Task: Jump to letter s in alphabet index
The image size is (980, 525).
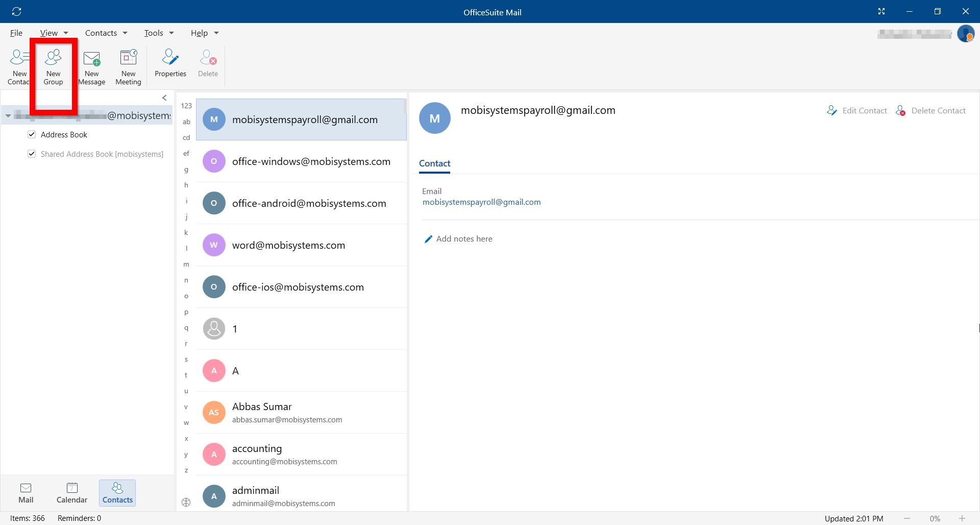Action: 186,359
